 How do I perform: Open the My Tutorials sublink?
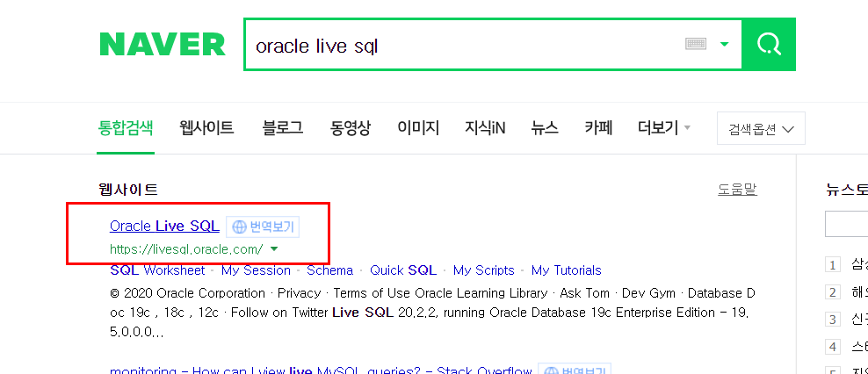point(567,270)
